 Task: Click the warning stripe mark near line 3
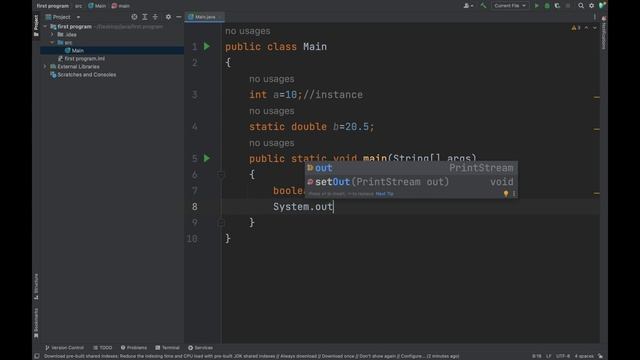coord(597,98)
